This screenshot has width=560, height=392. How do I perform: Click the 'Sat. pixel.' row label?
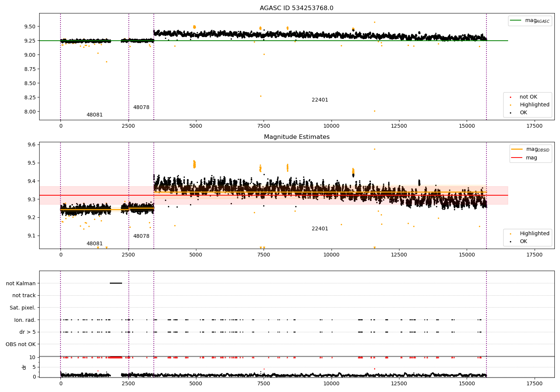[x=23, y=308]
